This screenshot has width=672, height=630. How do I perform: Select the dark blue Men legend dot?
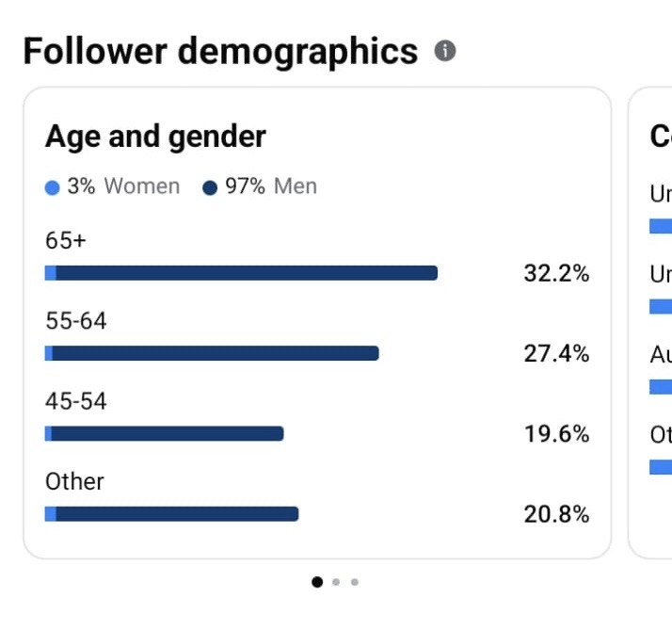click(210, 187)
